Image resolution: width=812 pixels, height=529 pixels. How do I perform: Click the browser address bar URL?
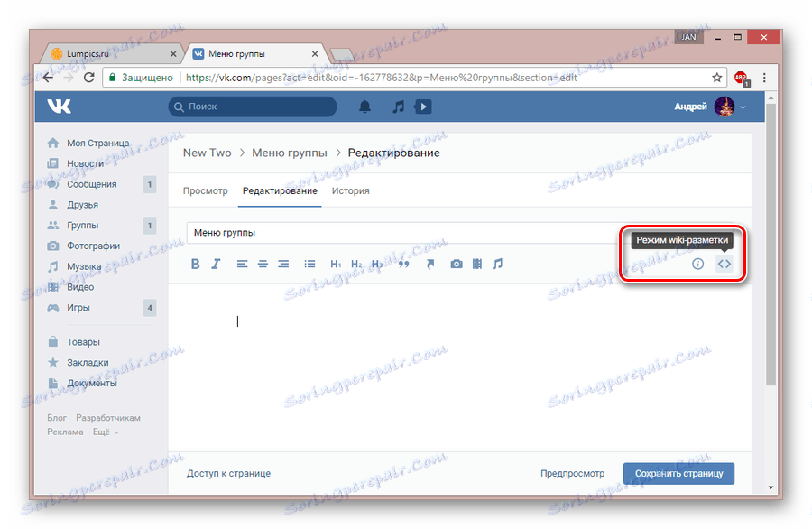click(381, 78)
